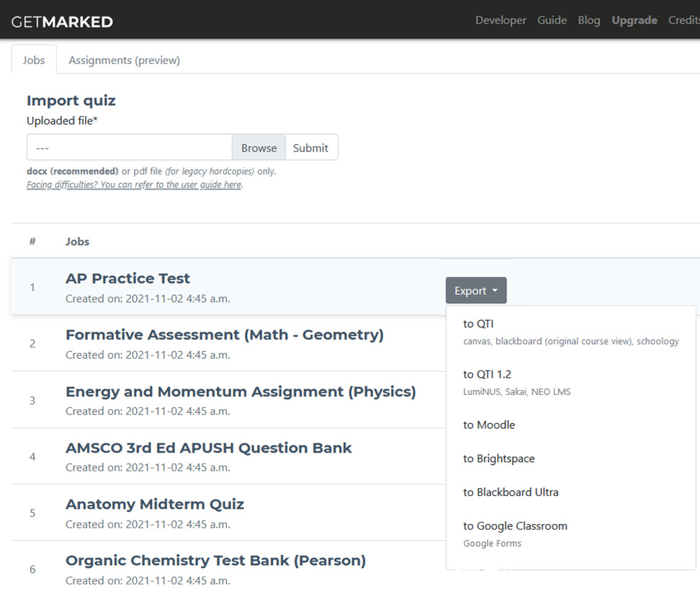Image resolution: width=700 pixels, height=609 pixels.
Task: Open the Export dropdown for AP Practice Test
Action: click(x=476, y=290)
